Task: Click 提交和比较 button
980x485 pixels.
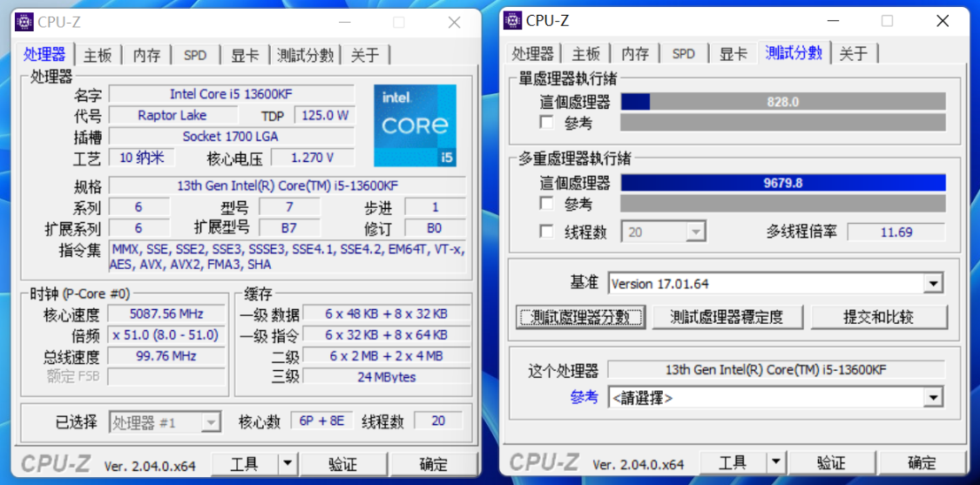Action: pyautogui.click(x=879, y=317)
